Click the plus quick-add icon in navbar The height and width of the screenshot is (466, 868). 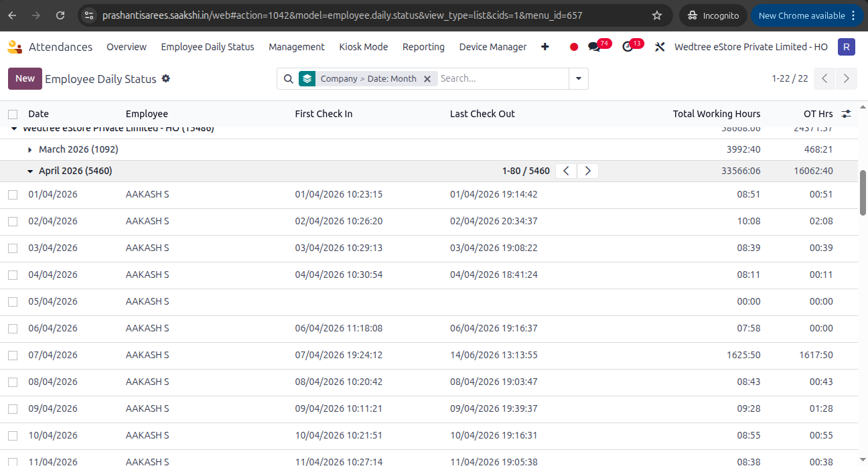coord(545,47)
